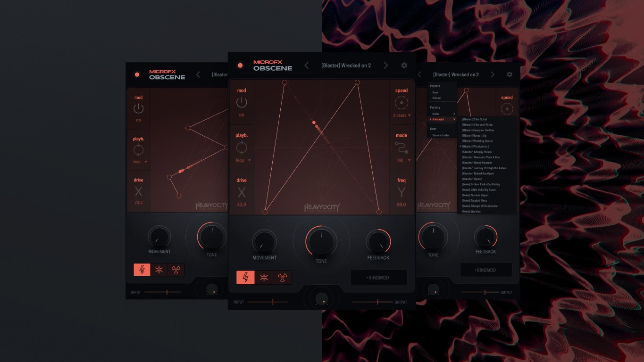Open the settings gear in the front window

(404, 66)
